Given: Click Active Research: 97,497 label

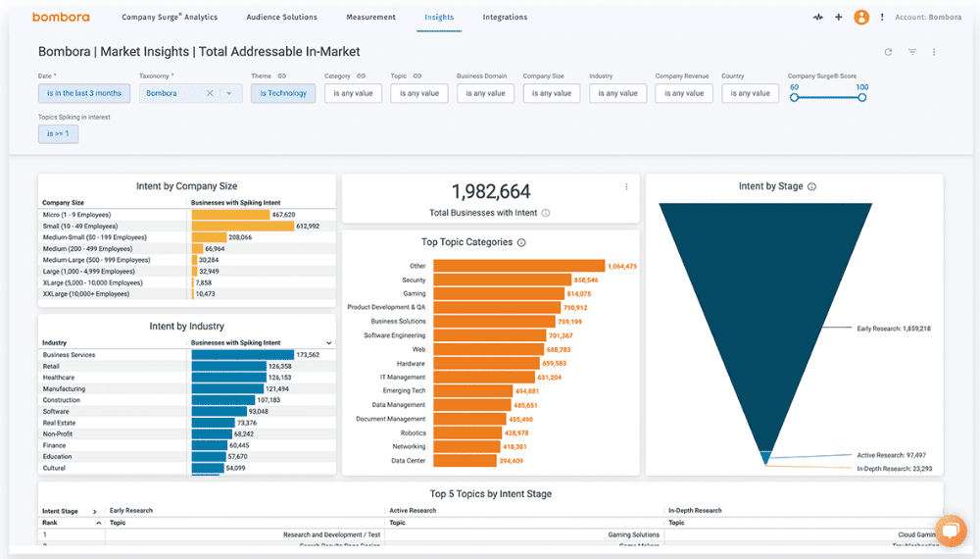Looking at the screenshot, I should point(891,455).
